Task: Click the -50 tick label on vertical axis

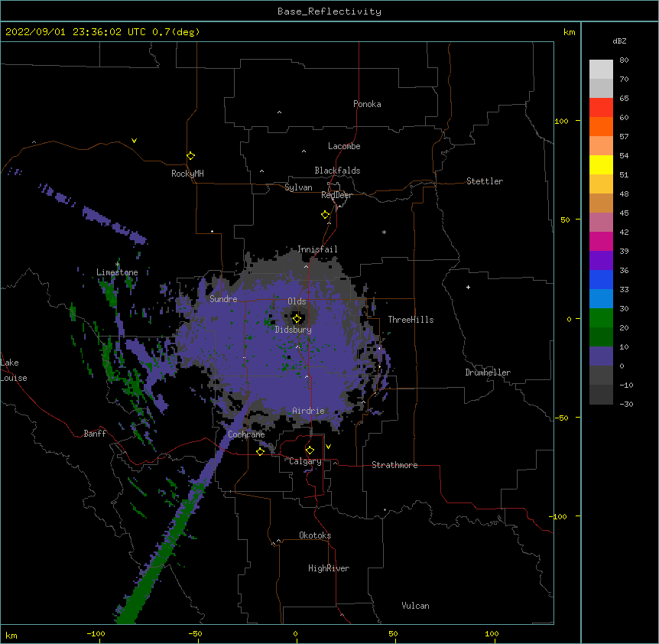Action: point(561,418)
